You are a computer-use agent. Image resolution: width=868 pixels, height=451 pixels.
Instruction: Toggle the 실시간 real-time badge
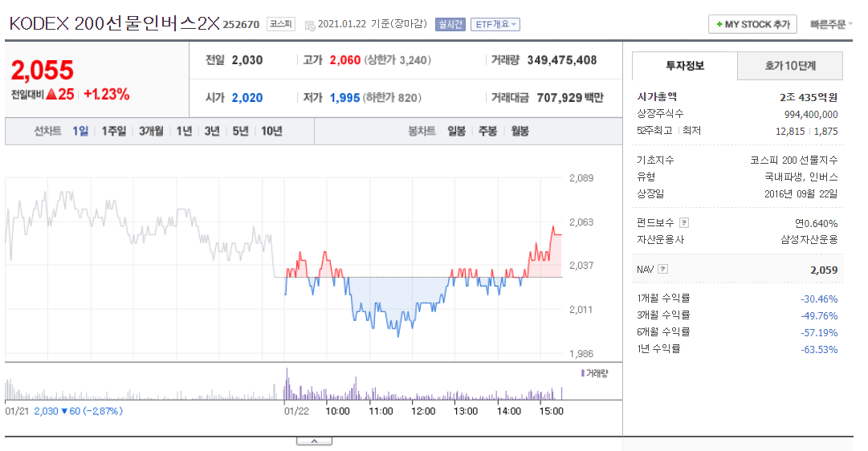tap(450, 24)
